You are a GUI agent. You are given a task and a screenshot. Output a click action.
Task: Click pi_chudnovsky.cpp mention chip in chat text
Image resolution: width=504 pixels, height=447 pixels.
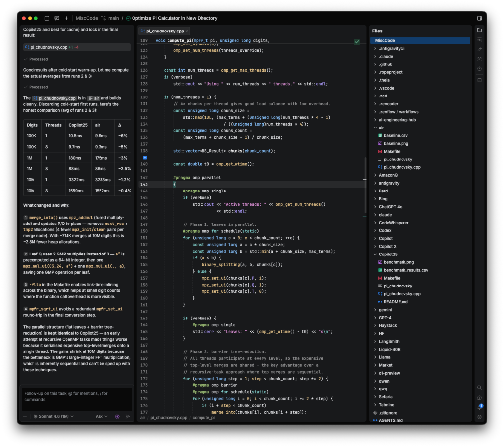(x=54, y=98)
